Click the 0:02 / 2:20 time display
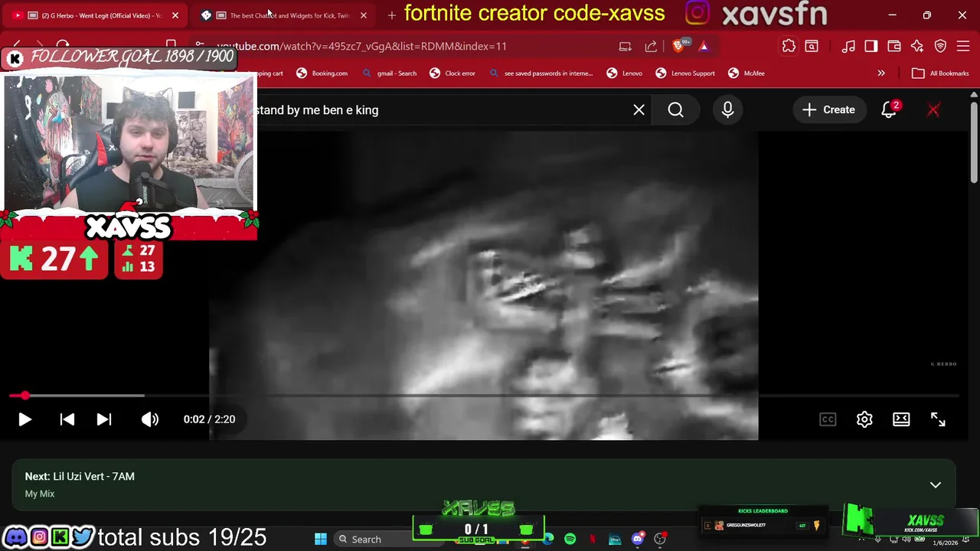This screenshot has width=980, height=551. 209,419
